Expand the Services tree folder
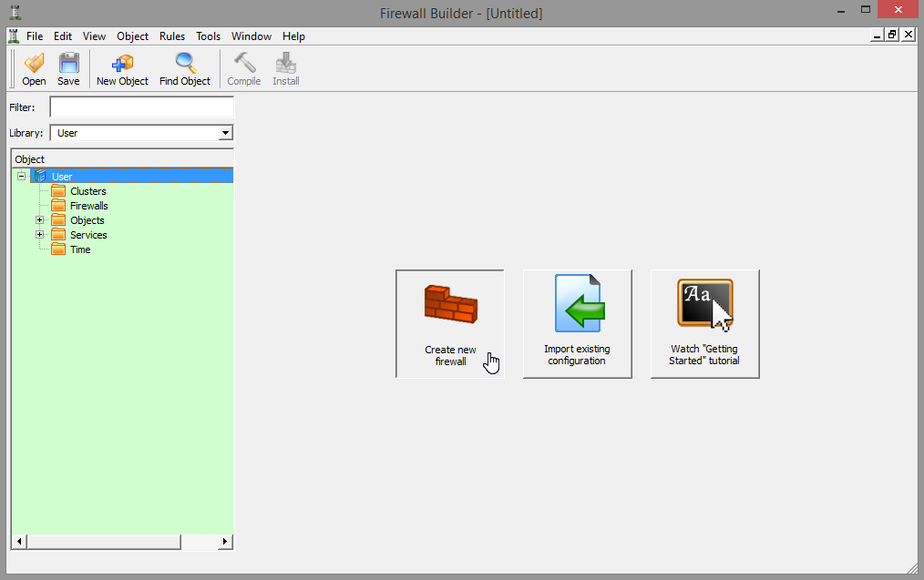 click(39, 235)
